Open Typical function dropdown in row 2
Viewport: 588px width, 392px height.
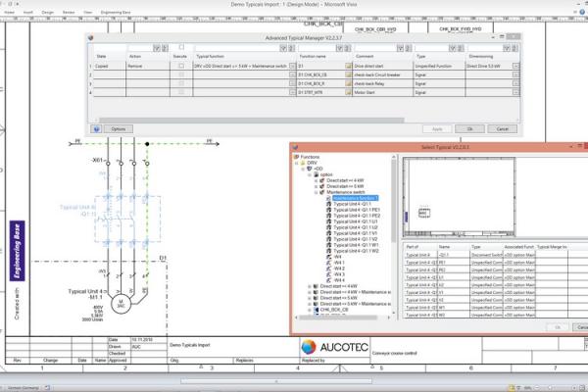[292, 75]
